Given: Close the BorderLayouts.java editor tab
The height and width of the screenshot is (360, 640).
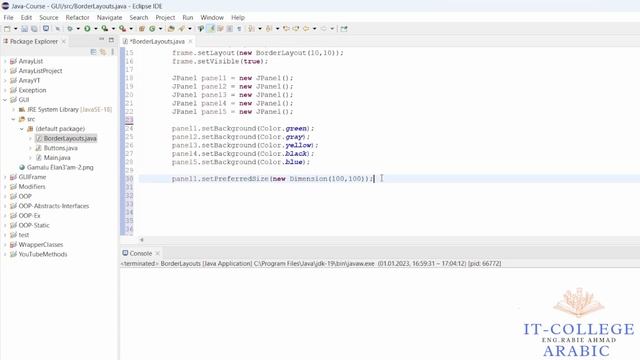Looking at the screenshot, I should pyautogui.click(x=190, y=42).
